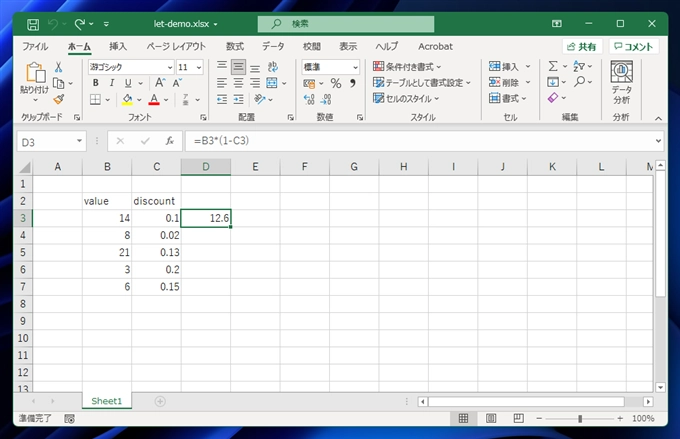Screen dimensions: 680x439
Task: Open the Page Layout tab
Action: coord(176,46)
